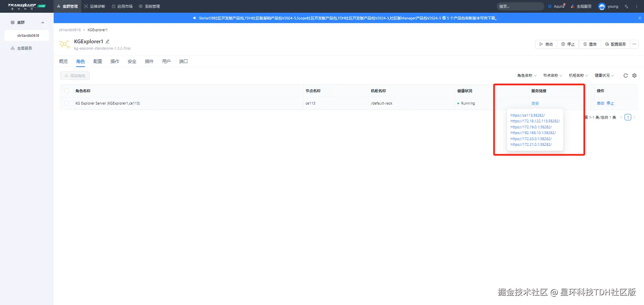The width and height of the screenshot is (644, 305).
Task: Click the announcement speaker icon
Action: (195, 18)
